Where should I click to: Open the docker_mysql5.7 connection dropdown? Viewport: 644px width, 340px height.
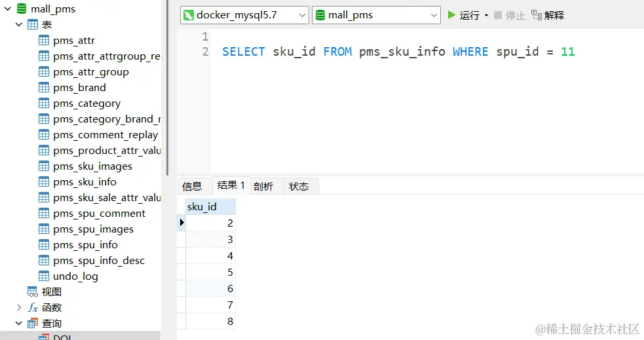[x=302, y=15]
